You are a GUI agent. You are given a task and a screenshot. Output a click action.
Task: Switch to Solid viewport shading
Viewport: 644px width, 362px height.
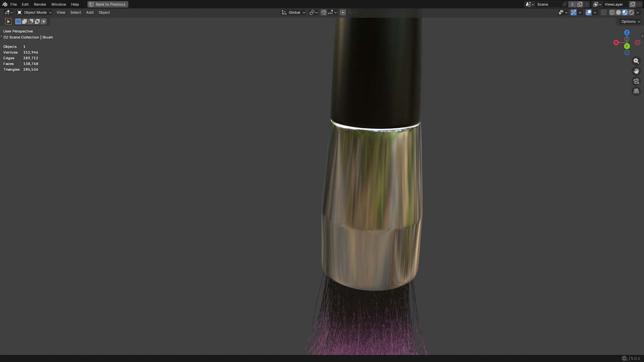(x=619, y=12)
